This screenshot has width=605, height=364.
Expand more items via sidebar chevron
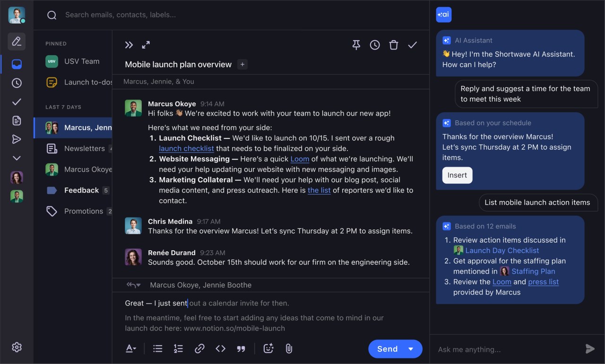17,158
